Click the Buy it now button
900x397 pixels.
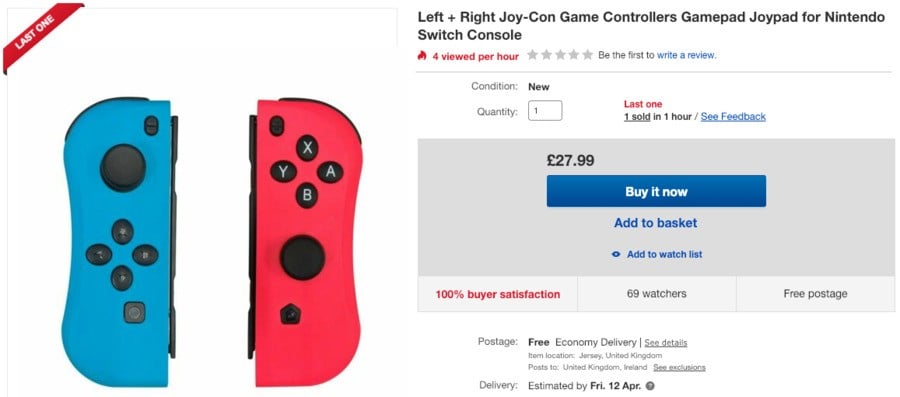pos(656,192)
